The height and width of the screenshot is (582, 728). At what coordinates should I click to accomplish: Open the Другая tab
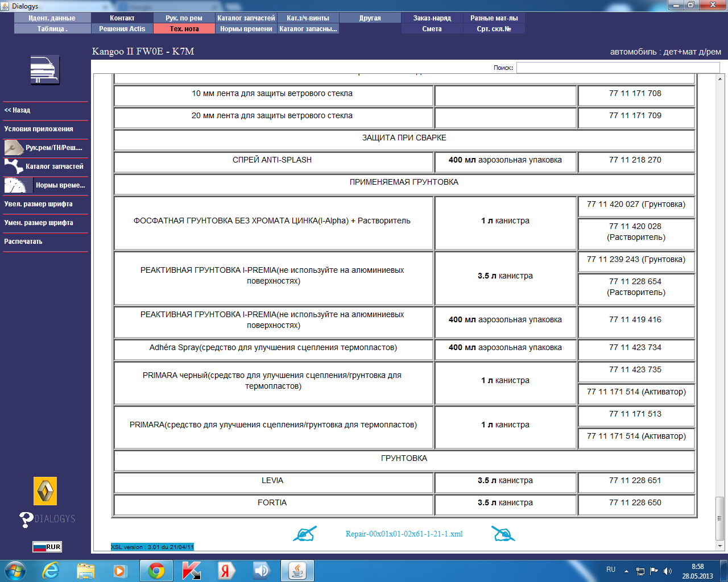click(x=370, y=18)
